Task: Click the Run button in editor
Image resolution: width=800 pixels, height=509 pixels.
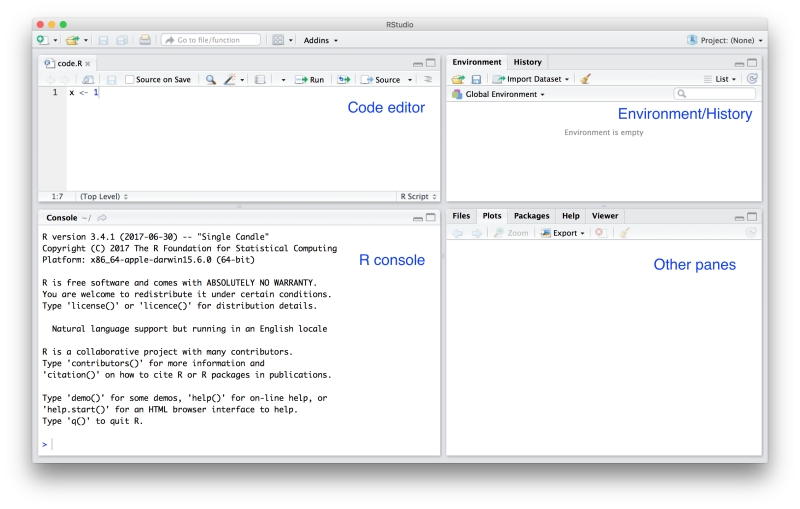Action: click(310, 80)
